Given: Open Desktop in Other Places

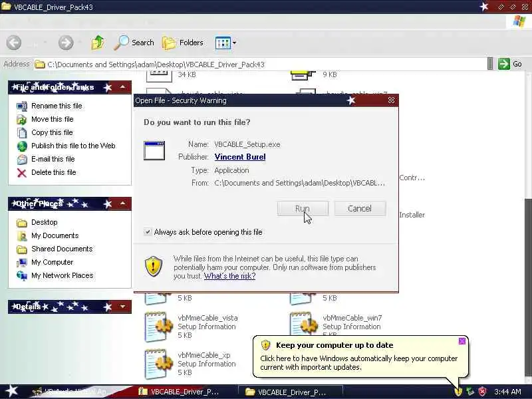Looking at the screenshot, I should click(x=44, y=222).
